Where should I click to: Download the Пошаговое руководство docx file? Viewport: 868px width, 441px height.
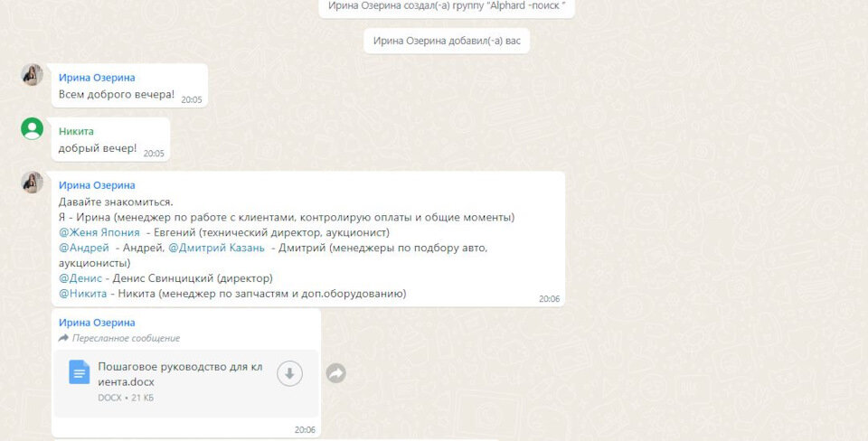tap(289, 373)
